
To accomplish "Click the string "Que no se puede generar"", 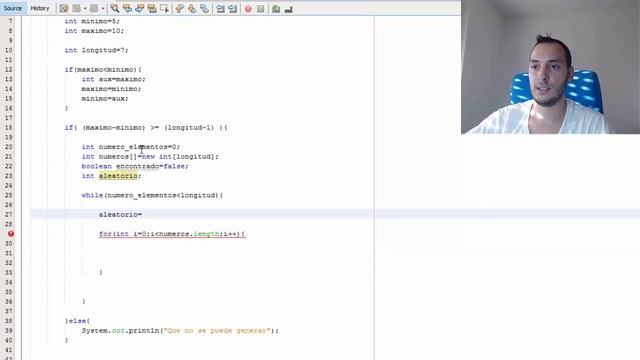I will click(x=218, y=331).
